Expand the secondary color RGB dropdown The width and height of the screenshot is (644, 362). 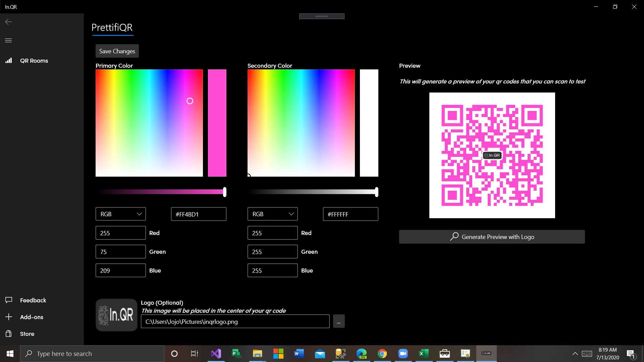pyautogui.click(x=273, y=214)
